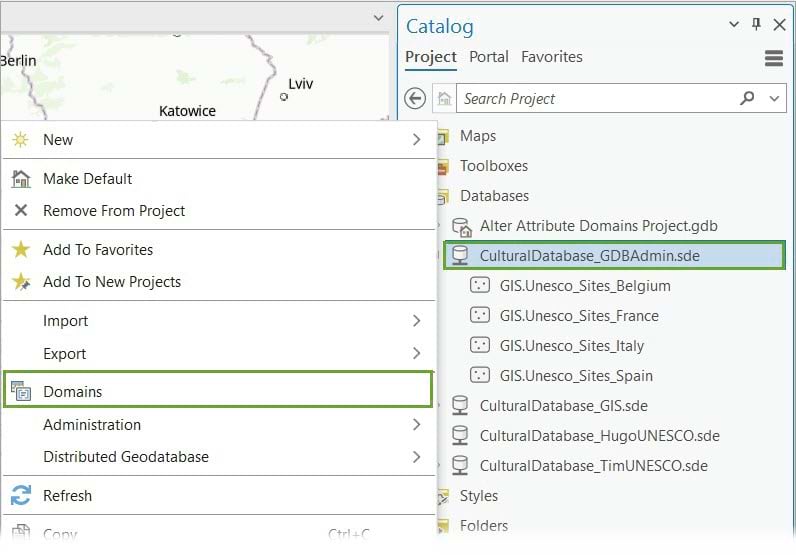Click the search magnifier icon
Viewport: 796px width, 555px height.
[x=747, y=97]
